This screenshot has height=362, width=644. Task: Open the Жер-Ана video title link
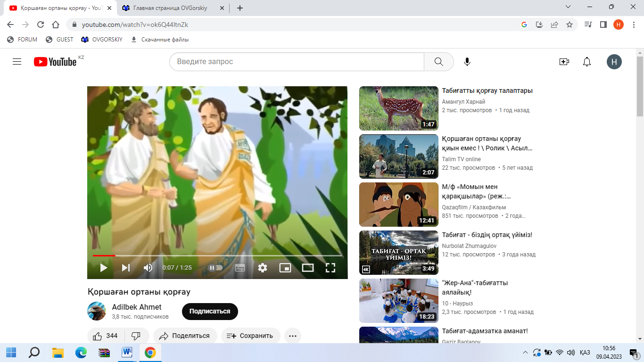pyautogui.click(x=475, y=288)
